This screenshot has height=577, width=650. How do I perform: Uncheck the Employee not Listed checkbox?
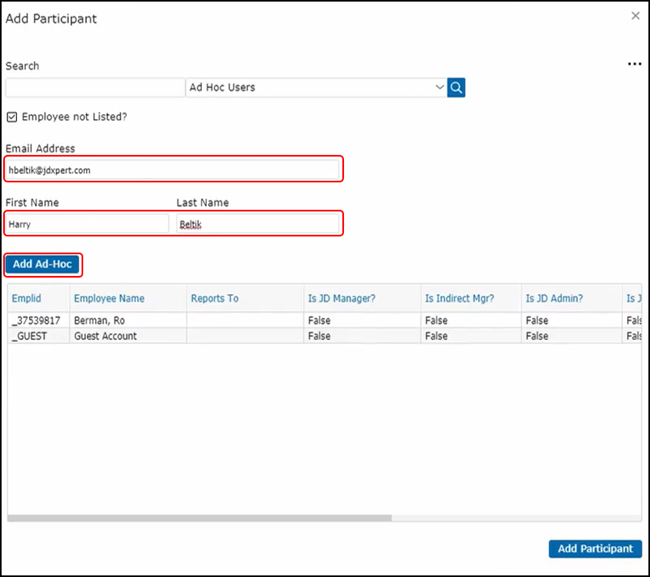coord(12,116)
